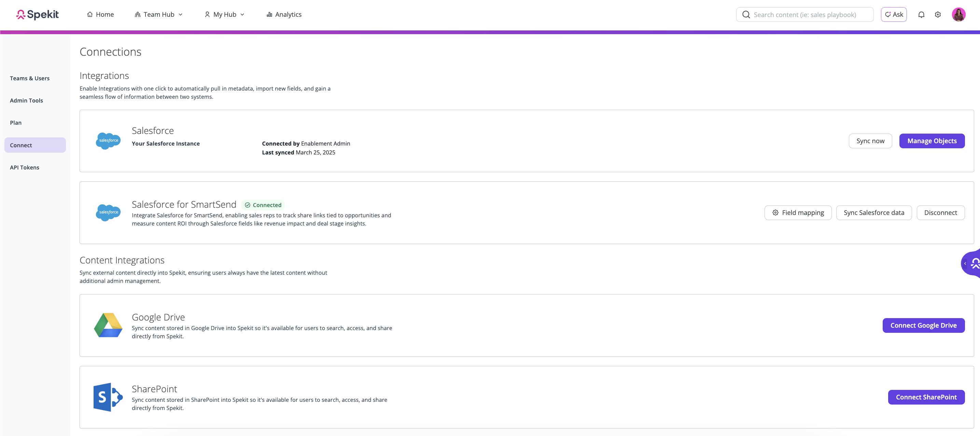This screenshot has width=980, height=436.
Task: Click the Connected status badge
Action: (263, 205)
